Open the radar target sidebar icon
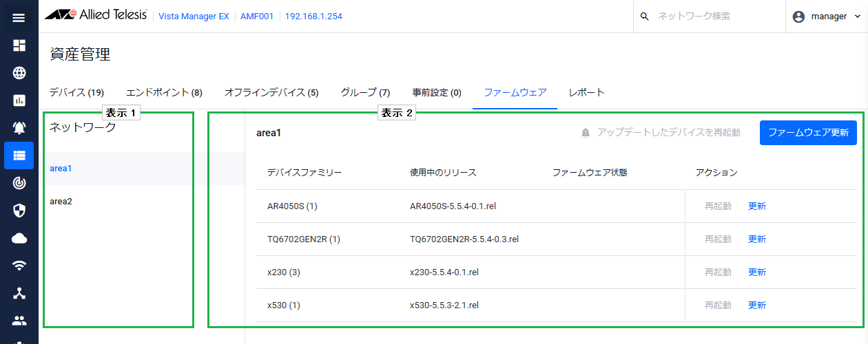868x344 pixels. (x=19, y=183)
